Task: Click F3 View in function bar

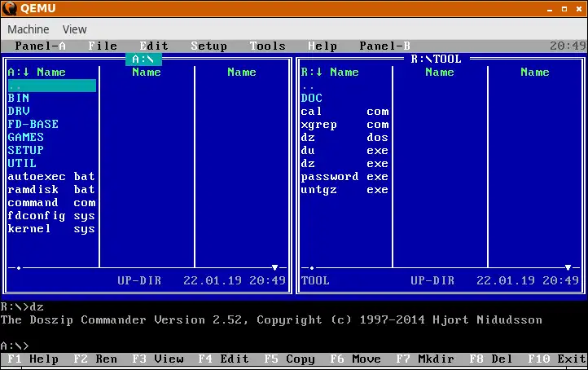Action: (157, 359)
